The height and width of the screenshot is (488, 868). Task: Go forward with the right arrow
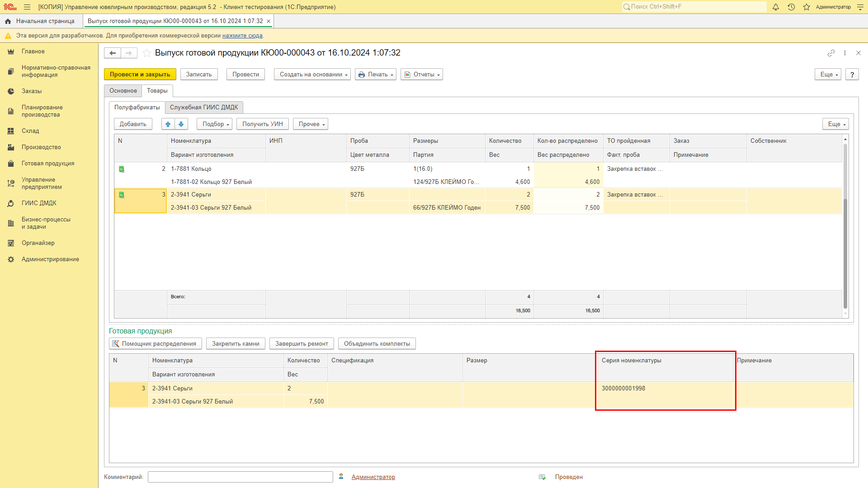point(129,53)
